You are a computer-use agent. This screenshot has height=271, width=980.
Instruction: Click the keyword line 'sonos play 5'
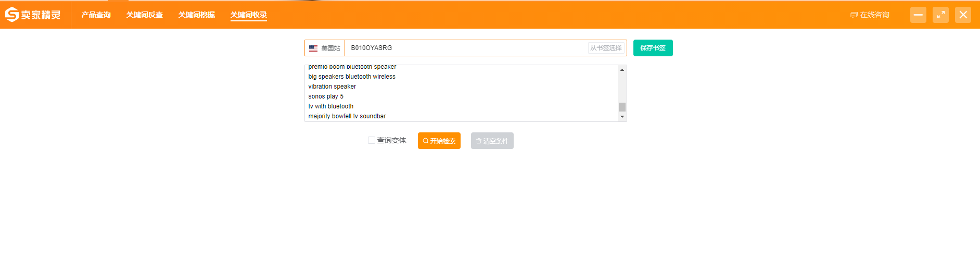[326, 96]
